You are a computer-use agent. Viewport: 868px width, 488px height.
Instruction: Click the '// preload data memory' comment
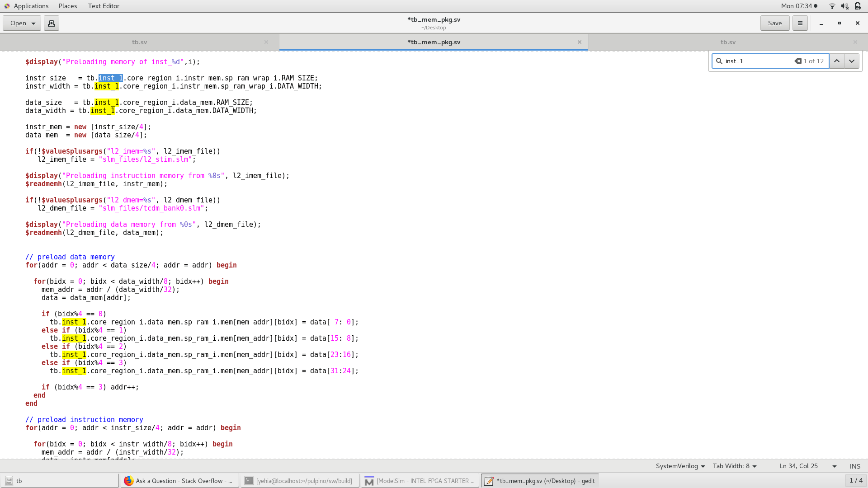pos(70,257)
